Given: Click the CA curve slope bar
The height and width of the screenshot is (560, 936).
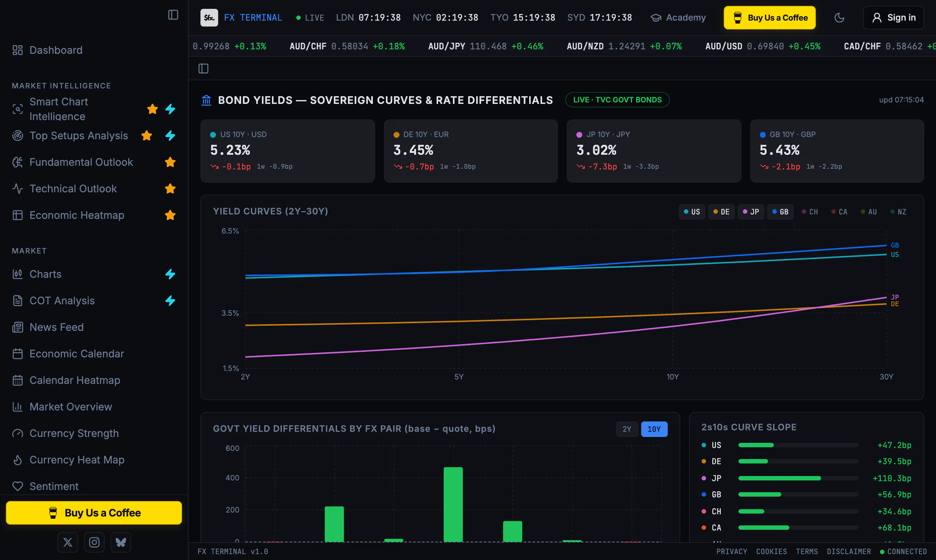Looking at the screenshot, I should pos(798,528).
